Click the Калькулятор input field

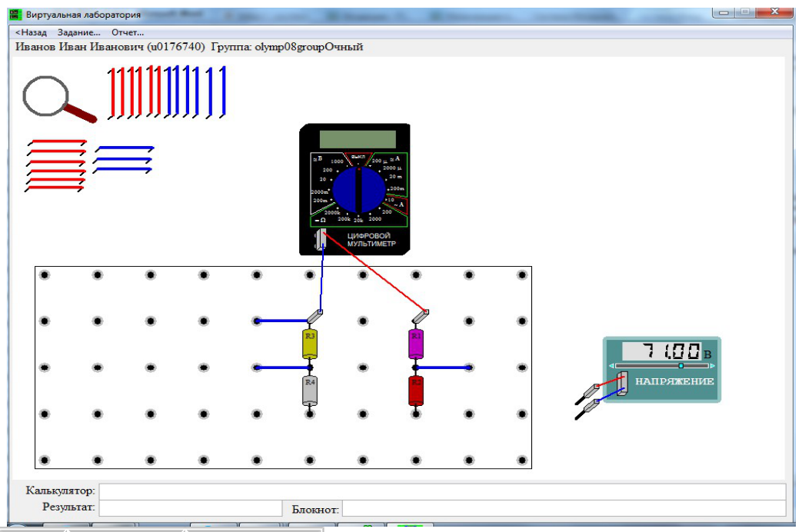coord(442,491)
